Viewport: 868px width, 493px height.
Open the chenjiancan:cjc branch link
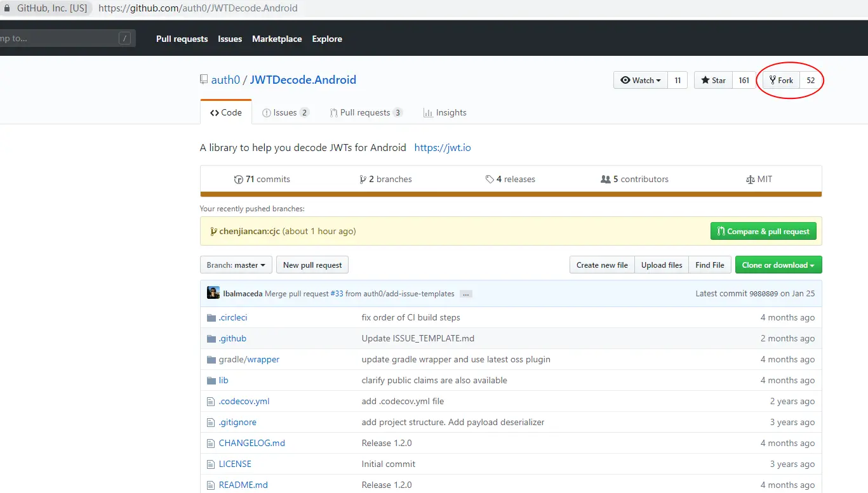250,232
